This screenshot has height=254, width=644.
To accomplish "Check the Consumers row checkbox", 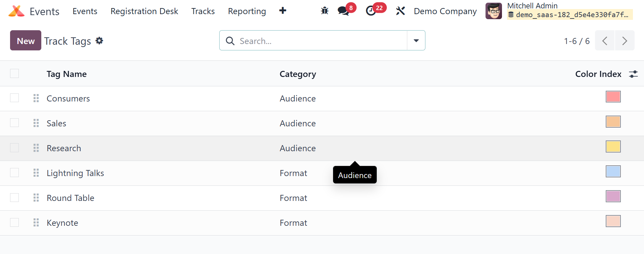I will (14, 98).
